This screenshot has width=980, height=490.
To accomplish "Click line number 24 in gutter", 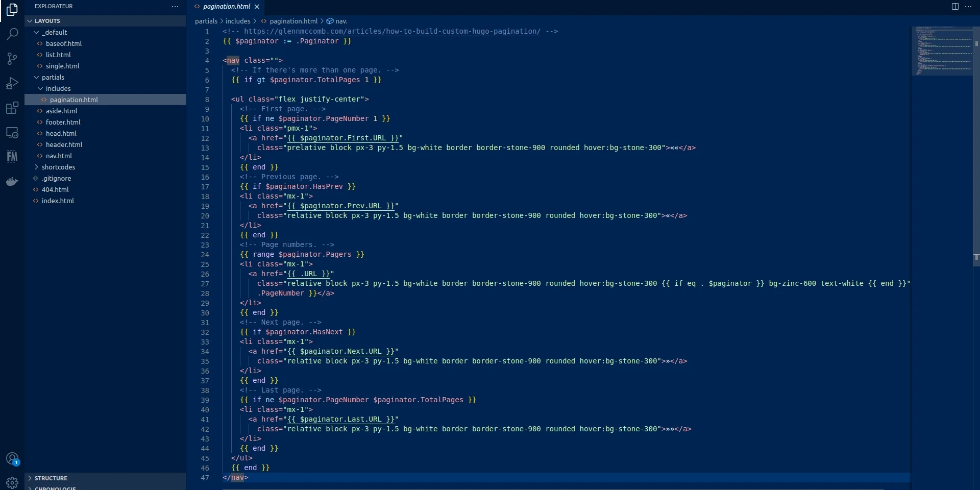I will coord(205,255).
